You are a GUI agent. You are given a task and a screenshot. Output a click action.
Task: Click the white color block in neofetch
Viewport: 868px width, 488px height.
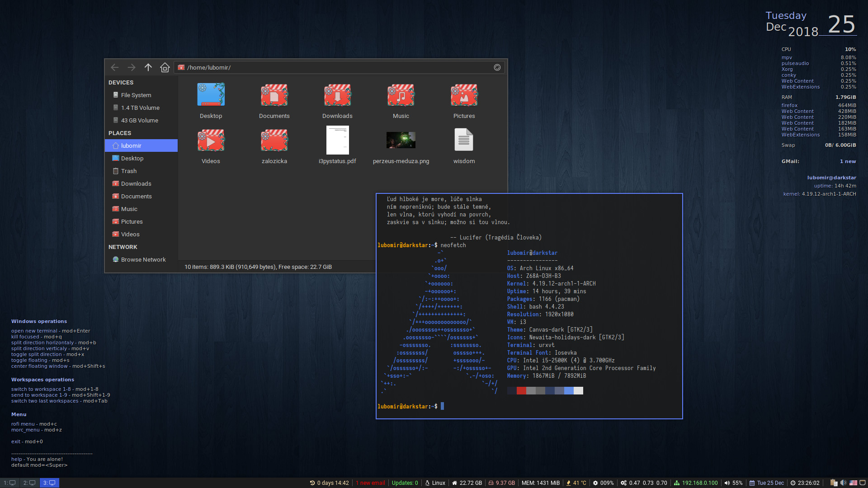578,390
